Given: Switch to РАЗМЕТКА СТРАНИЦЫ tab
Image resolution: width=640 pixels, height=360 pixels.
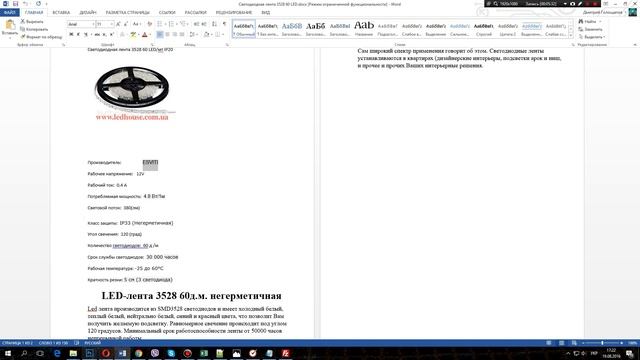Looking at the screenshot, I should [127, 12].
